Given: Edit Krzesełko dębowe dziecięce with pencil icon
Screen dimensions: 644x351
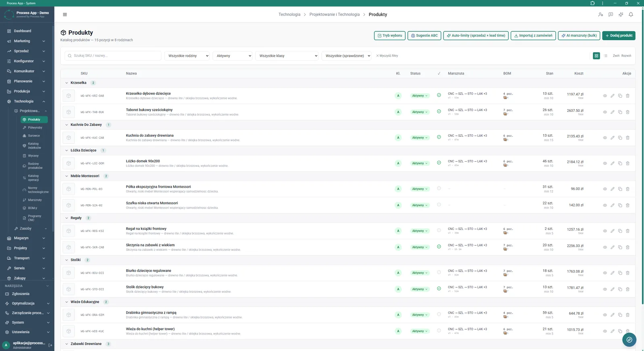Looking at the screenshot, I should pyautogui.click(x=613, y=96).
